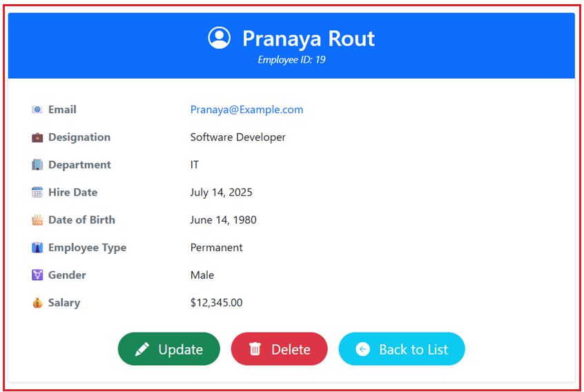Click the building icon next to Department

click(x=37, y=165)
